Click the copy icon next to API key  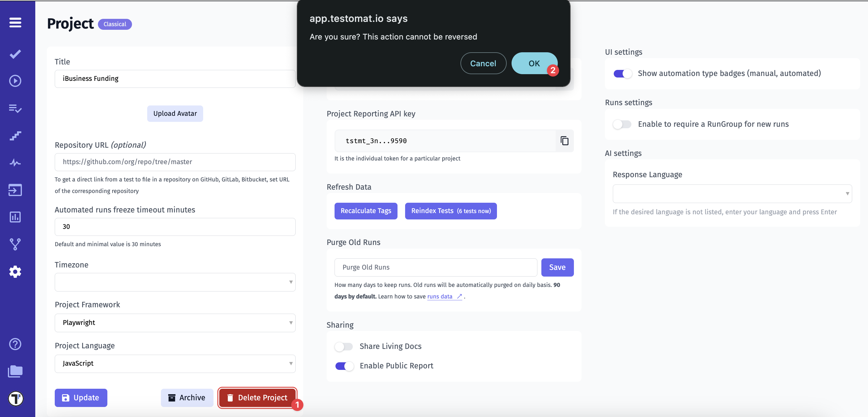(x=565, y=140)
